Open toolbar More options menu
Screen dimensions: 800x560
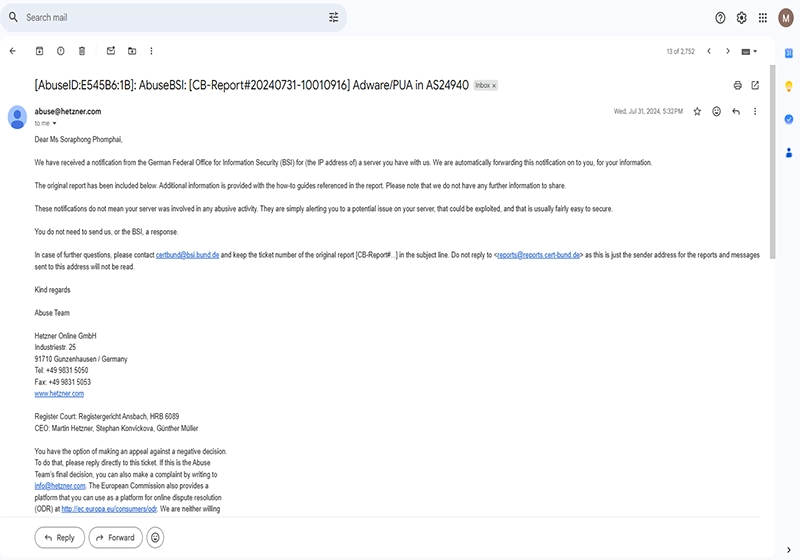[x=151, y=51]
